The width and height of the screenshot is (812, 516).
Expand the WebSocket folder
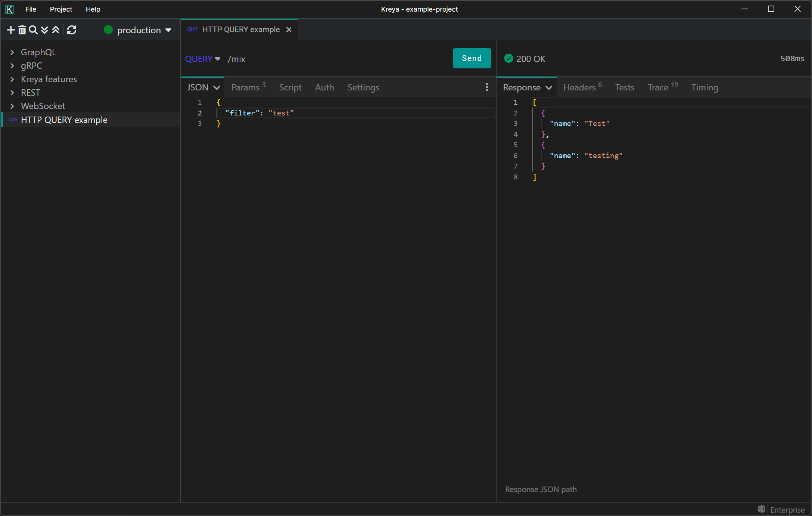12,106
